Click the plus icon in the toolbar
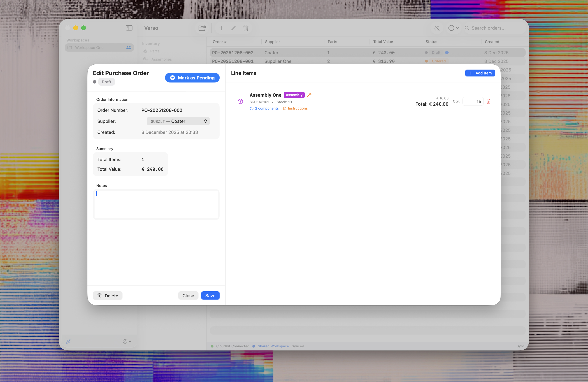The image size is (588, 382). point(221,28)
